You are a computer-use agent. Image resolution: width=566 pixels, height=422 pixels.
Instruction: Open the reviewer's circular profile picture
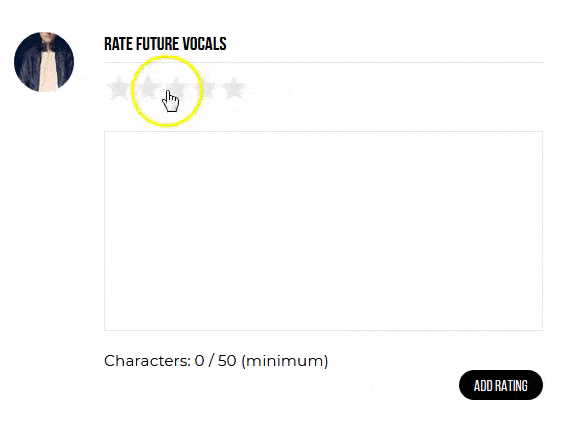click(x=44, y=62)
